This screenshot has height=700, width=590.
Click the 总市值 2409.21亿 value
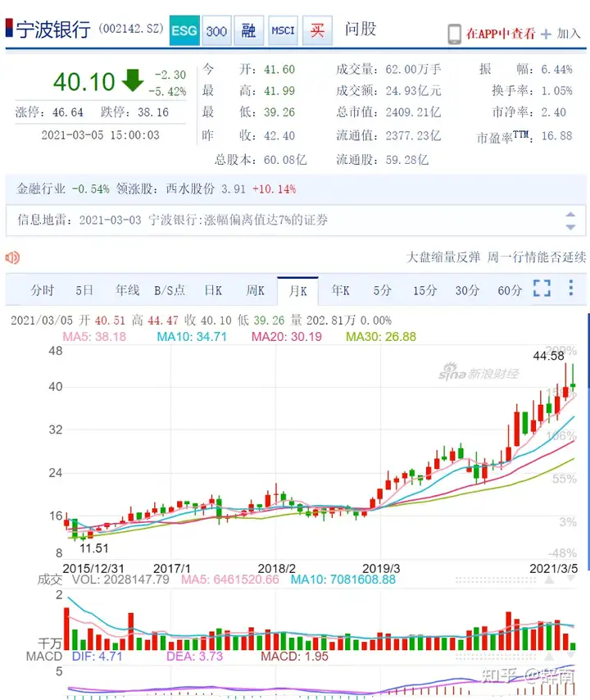(413, 112)
